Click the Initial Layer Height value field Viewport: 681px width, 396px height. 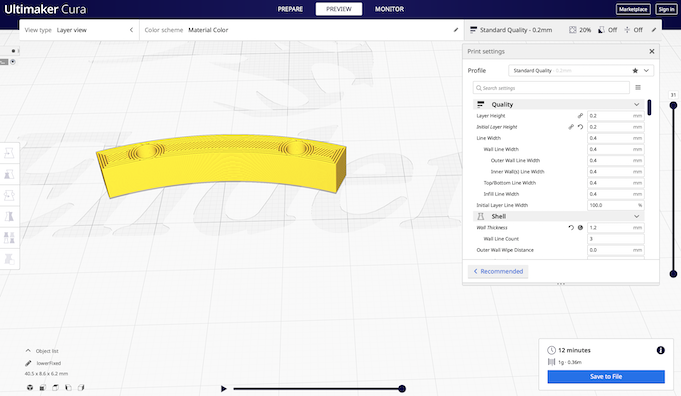pyautogui.click(x=615, y=127)
